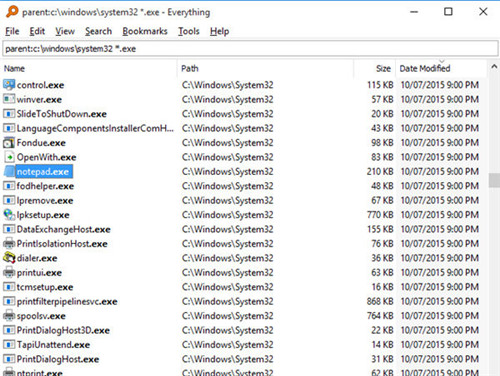
Task: Select the winver.exe file name
Action: [39, 99]
